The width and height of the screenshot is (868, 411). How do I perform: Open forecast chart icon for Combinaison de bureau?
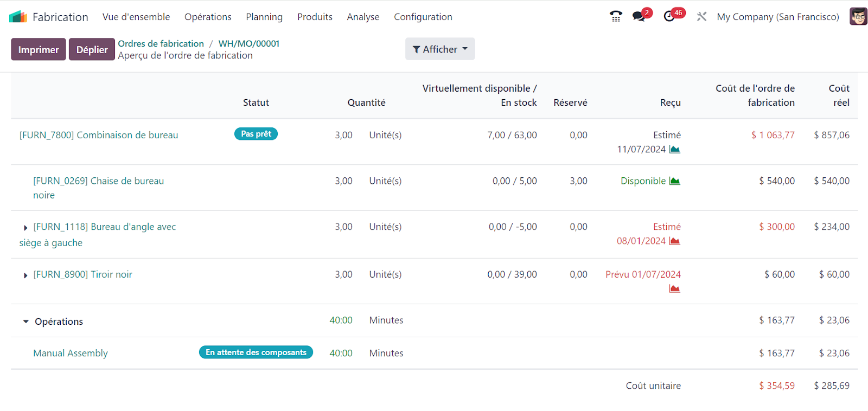click(675, 150)
